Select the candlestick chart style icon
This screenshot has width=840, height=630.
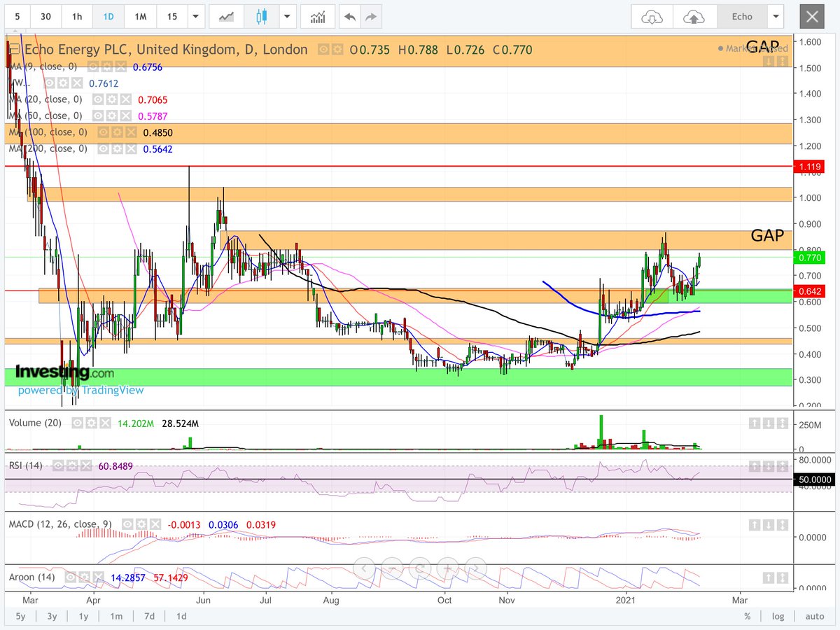click(262, 16)
